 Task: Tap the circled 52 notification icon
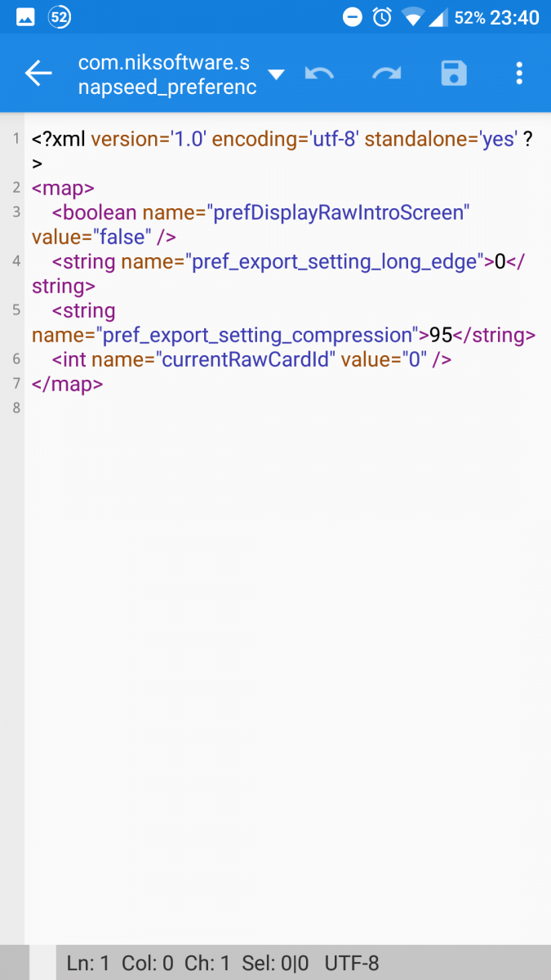(x=60, y=17)
